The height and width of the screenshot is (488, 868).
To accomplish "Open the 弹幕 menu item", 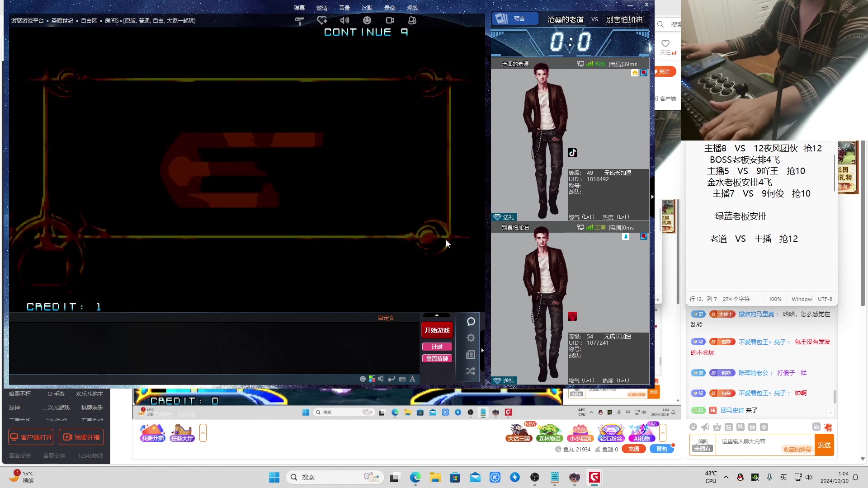I will click(x=299, y=8).
